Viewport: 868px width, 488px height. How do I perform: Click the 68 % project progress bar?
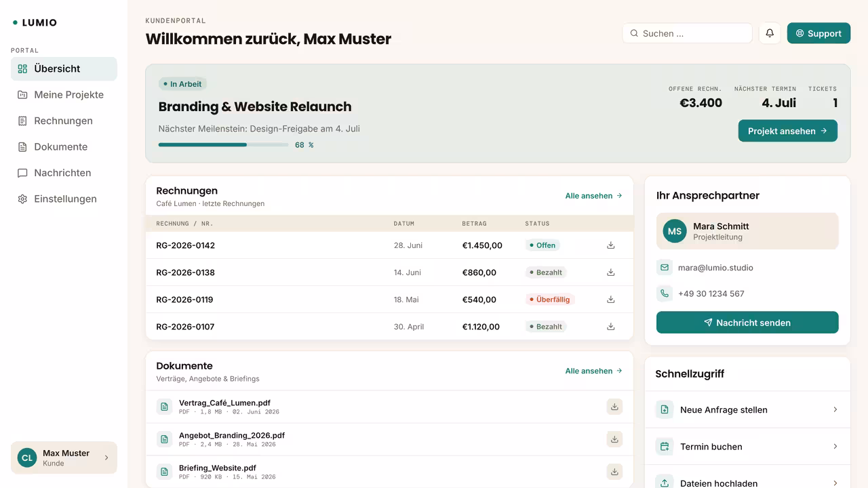(x=223, y=144)
